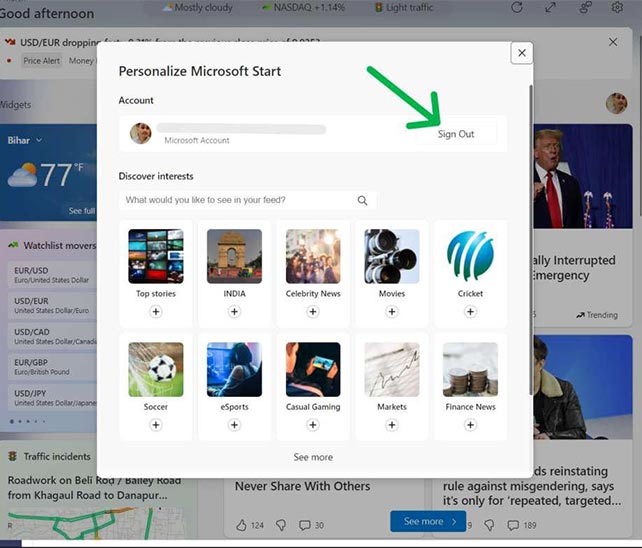Add Movies interest

tap(392, 312)
